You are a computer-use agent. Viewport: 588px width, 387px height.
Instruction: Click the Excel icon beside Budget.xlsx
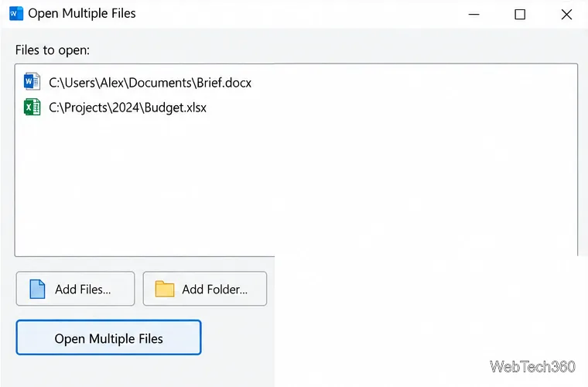32,108
